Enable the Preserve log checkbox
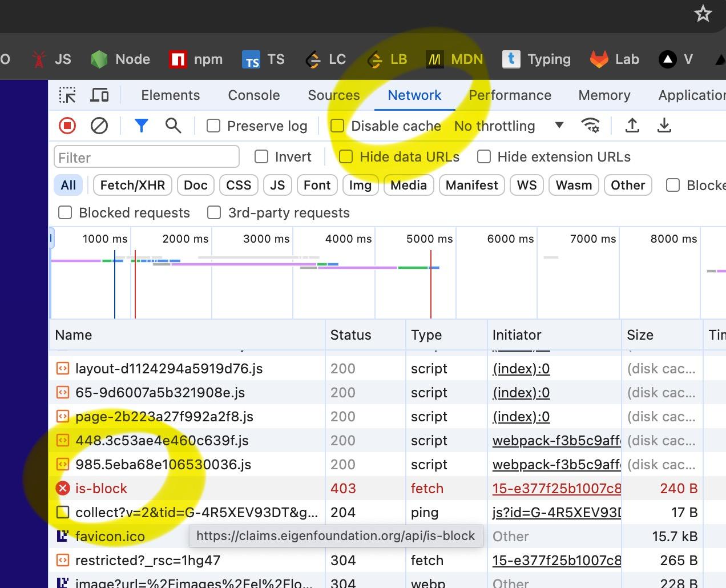Screen dimensions: 726x588 (x=213, y=126)
